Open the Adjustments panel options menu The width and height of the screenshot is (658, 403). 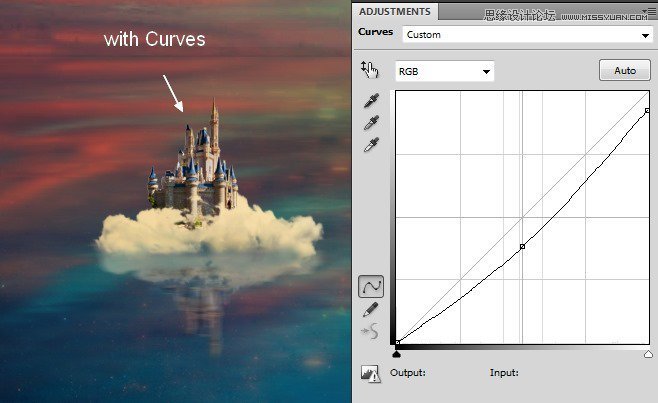pyautogui.click(x=650, y=11)
